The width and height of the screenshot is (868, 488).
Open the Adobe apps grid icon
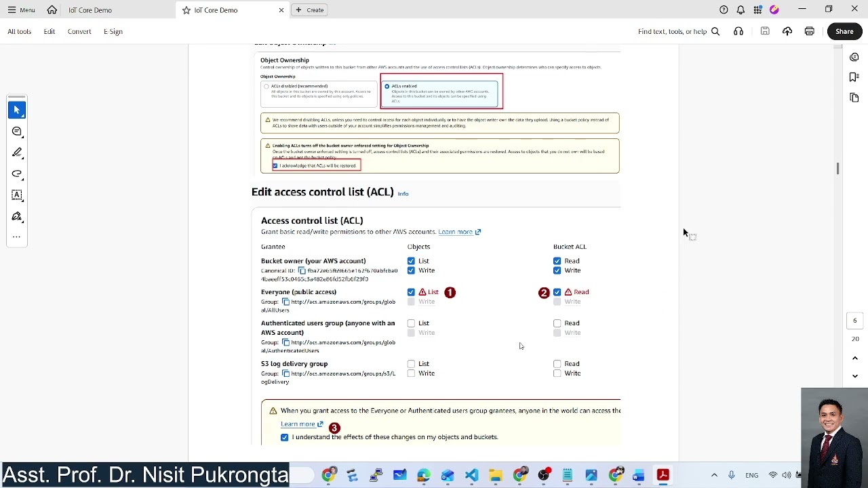point(757,10)
